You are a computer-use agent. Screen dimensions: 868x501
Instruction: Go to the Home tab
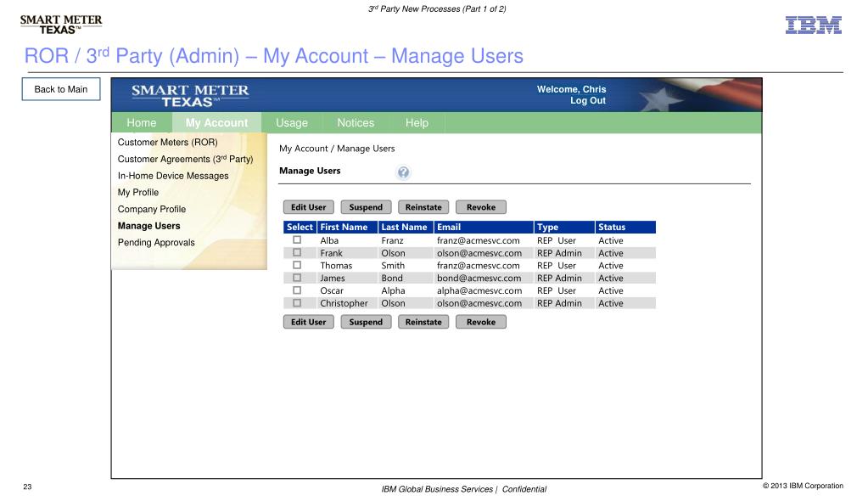142,123
